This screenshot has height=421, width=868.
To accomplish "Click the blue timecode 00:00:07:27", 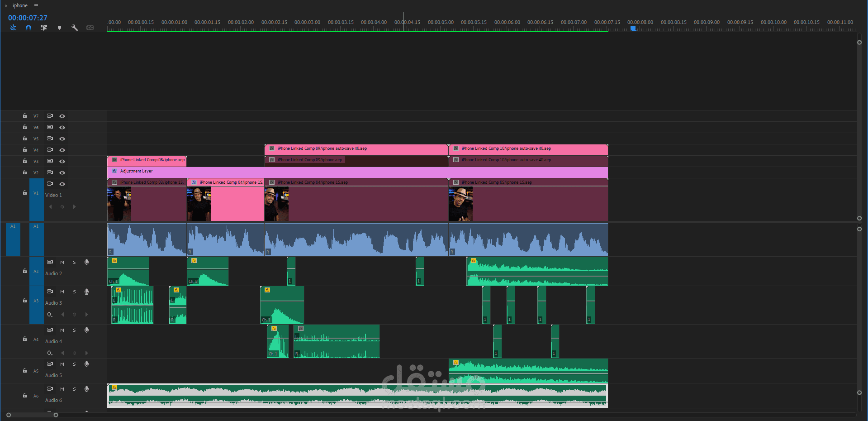I will (28, 18).
